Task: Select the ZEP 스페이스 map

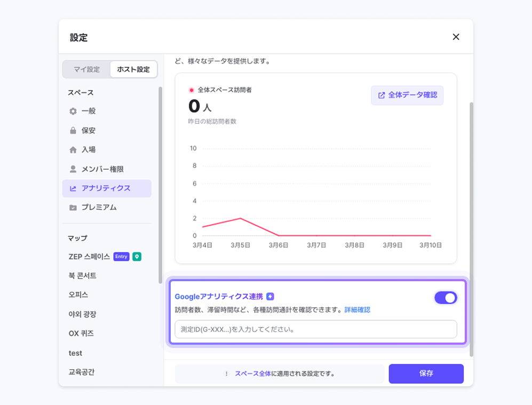Action: click(x=89, y=257)
